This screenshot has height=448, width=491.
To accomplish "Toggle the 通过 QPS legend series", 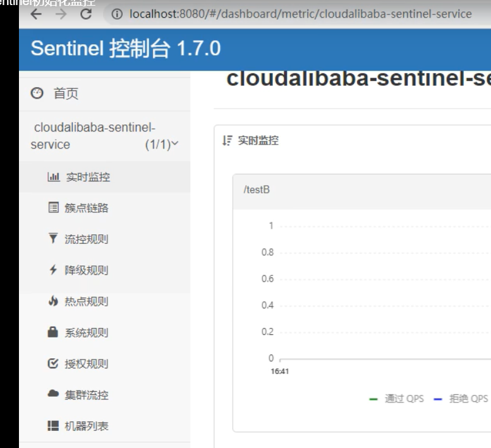I will click(396, 399).
